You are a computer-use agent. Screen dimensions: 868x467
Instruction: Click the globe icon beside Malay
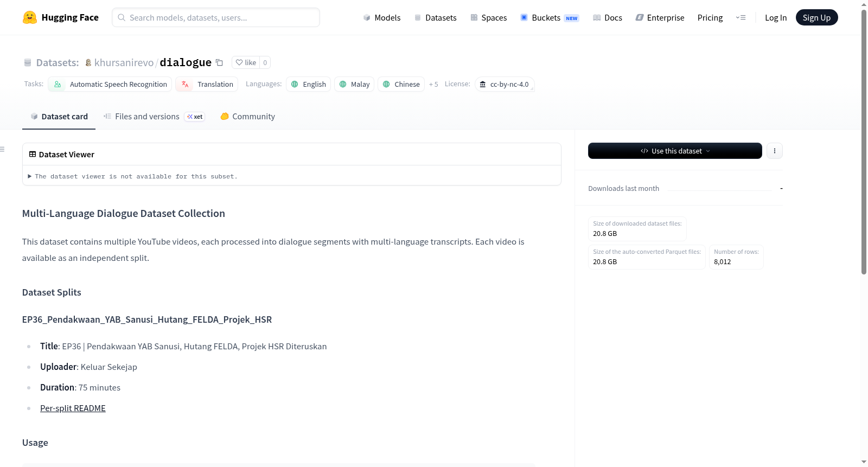pos(343,84)
